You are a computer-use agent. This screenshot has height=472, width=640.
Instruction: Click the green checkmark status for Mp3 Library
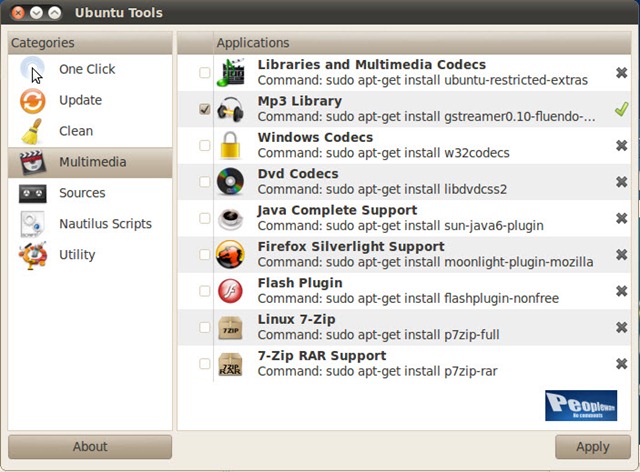pos(621,109)
